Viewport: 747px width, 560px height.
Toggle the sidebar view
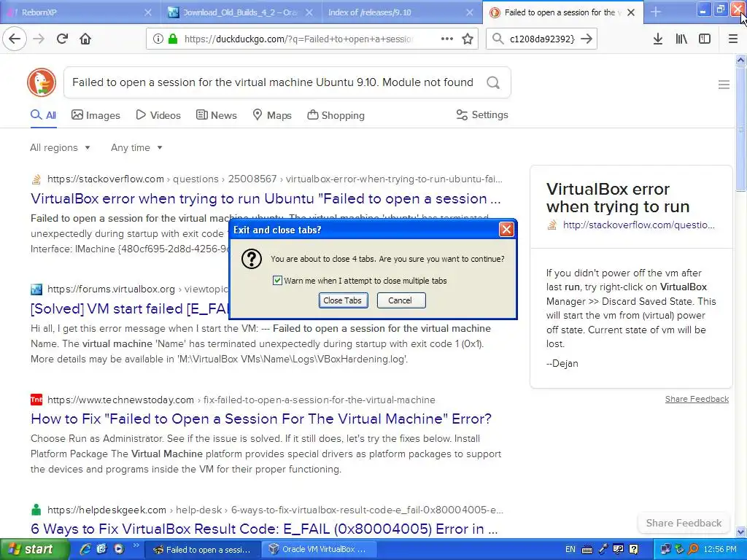click(705, 39)
